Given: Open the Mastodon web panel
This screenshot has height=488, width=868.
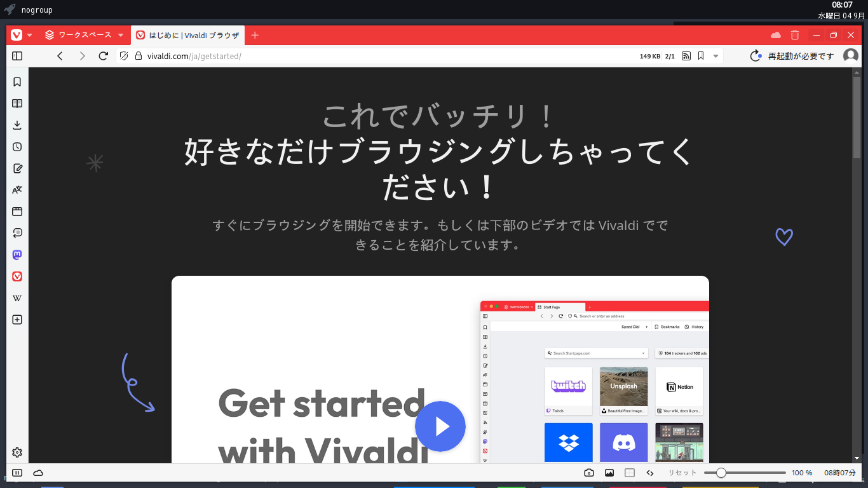Looking at the screenshot, I should 17,255.
